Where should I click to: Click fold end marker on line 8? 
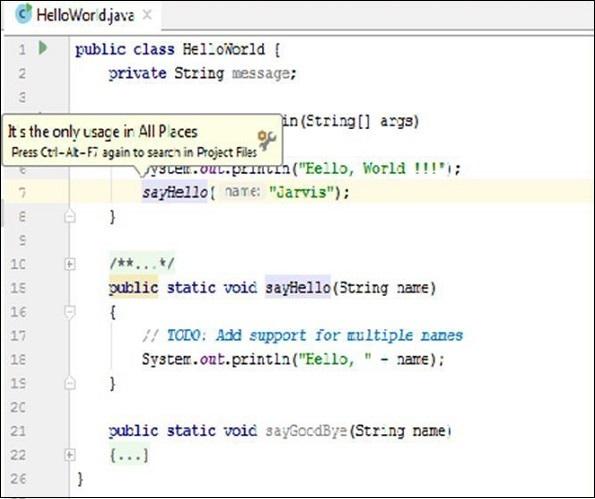(69, 216)
